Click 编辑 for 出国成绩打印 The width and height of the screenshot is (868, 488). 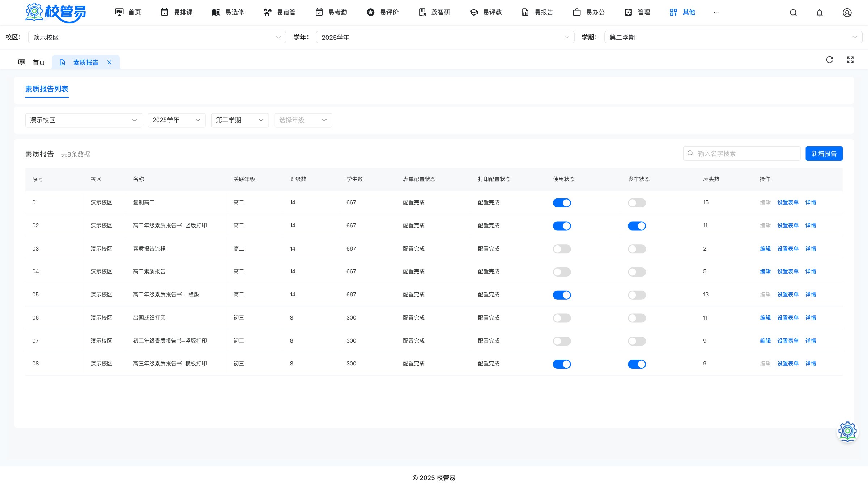coord(765,318)
